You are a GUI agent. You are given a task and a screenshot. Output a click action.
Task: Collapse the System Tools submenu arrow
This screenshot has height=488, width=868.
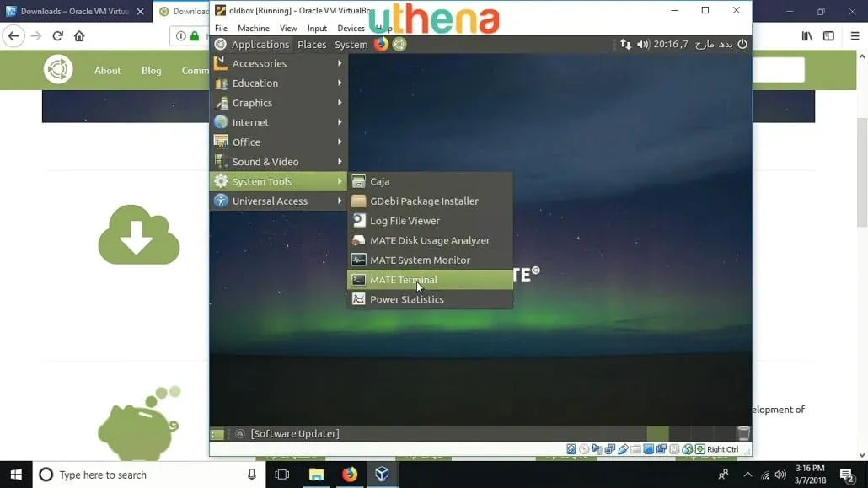tap(340, 181)
